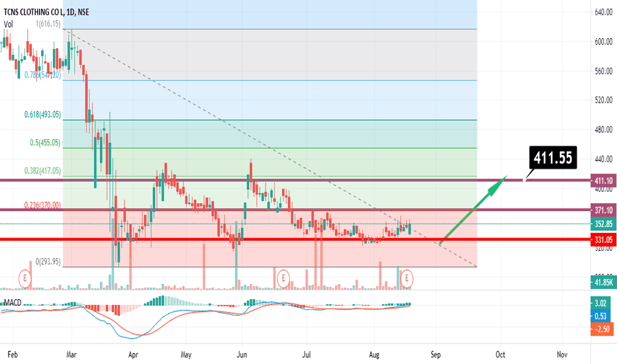Click the Jul label on time axis
This screenshot has height=364, width=617.
306,355
